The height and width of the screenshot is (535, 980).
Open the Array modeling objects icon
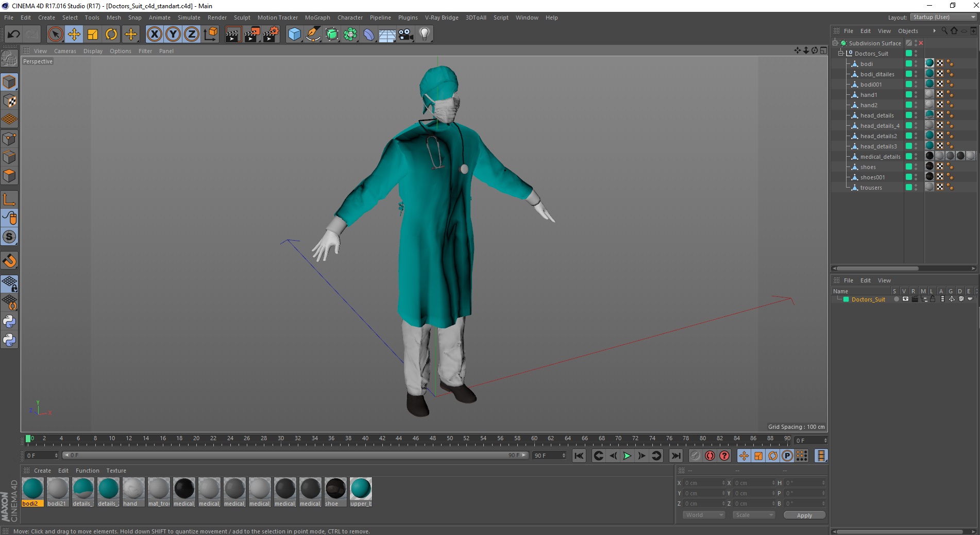(x=350, y=35)
